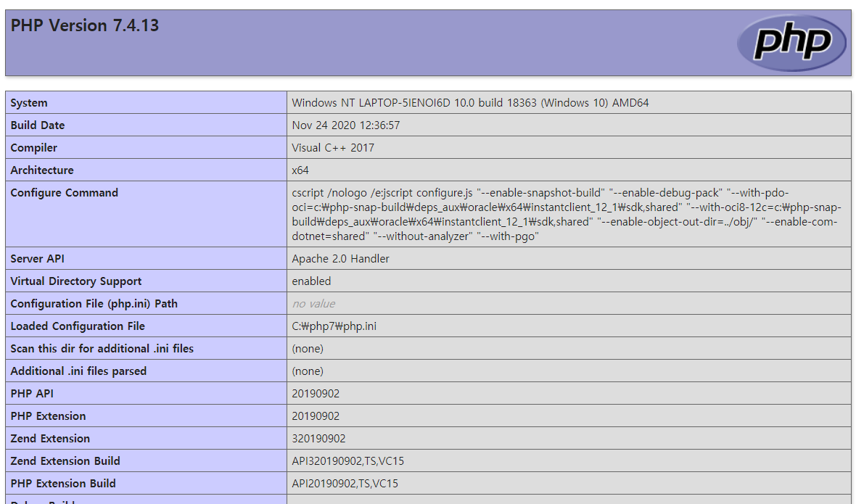
Task: Click the 'PHP Extension Build' label
Action: pyautogui.click(x=63, y=483)
